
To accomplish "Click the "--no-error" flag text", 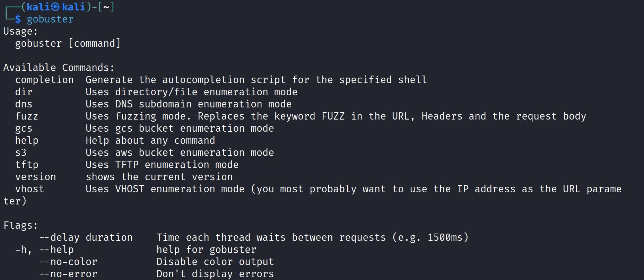I will 68,274.
